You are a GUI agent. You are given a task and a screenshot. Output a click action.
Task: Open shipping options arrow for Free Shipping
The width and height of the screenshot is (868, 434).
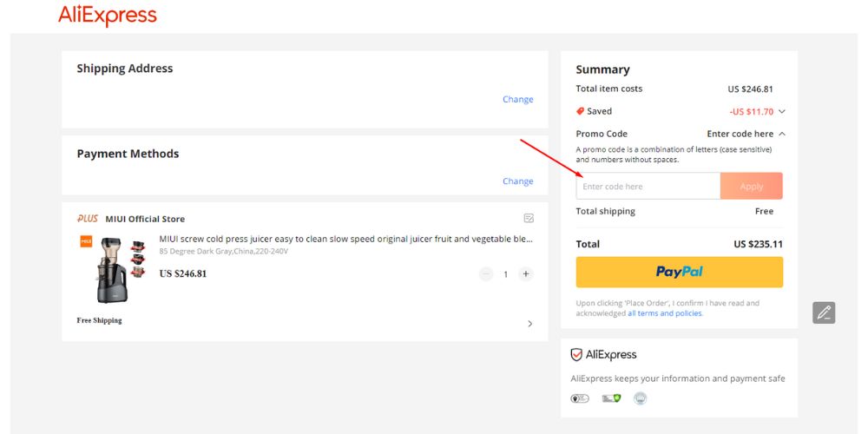click(x=529, y=324)
